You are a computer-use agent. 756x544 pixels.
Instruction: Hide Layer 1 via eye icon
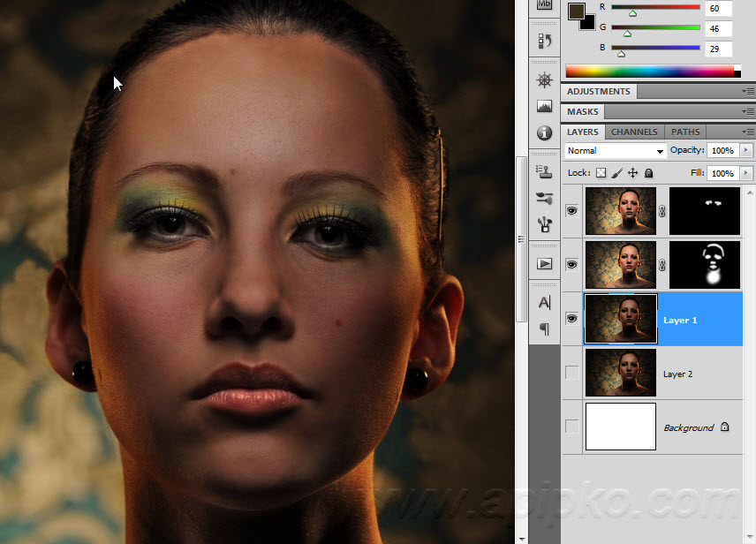point(571,319)
